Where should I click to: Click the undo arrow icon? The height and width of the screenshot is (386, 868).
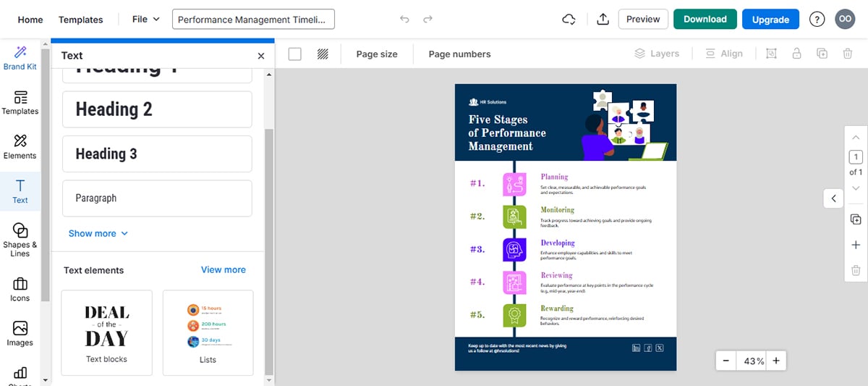click(404, 20)
